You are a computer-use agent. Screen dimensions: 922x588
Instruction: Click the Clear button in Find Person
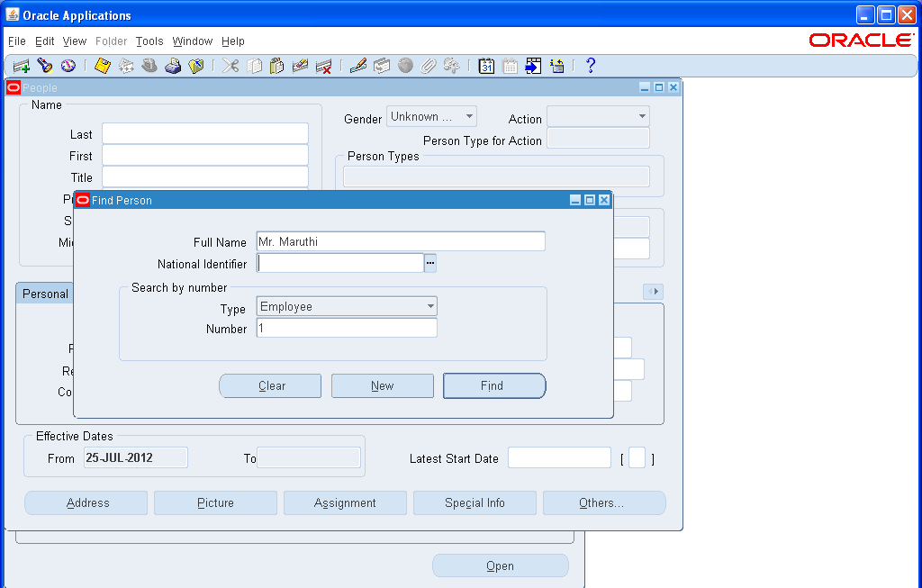[270, 385]
